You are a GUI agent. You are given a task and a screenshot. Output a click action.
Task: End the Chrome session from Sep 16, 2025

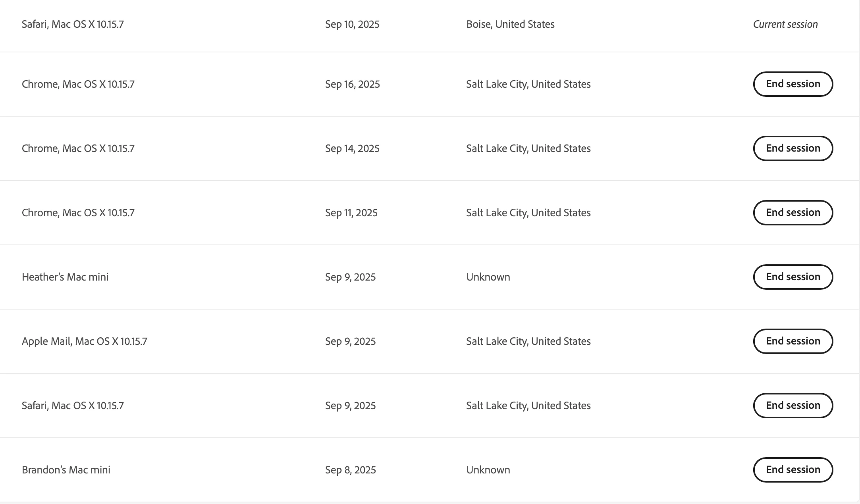tap(793, 84)
